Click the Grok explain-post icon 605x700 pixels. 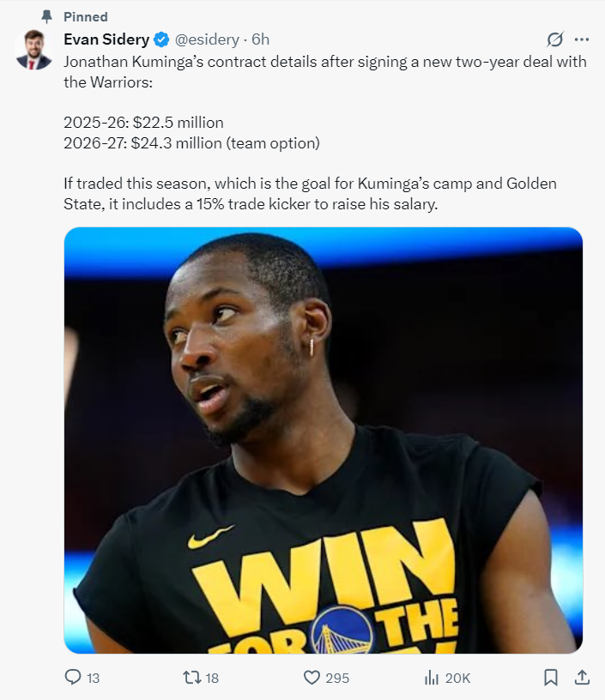[555, 39]
